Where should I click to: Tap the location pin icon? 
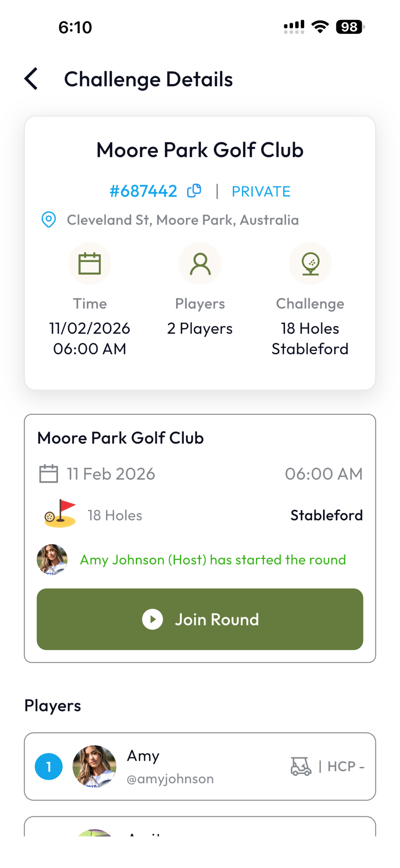coord(48,219)
